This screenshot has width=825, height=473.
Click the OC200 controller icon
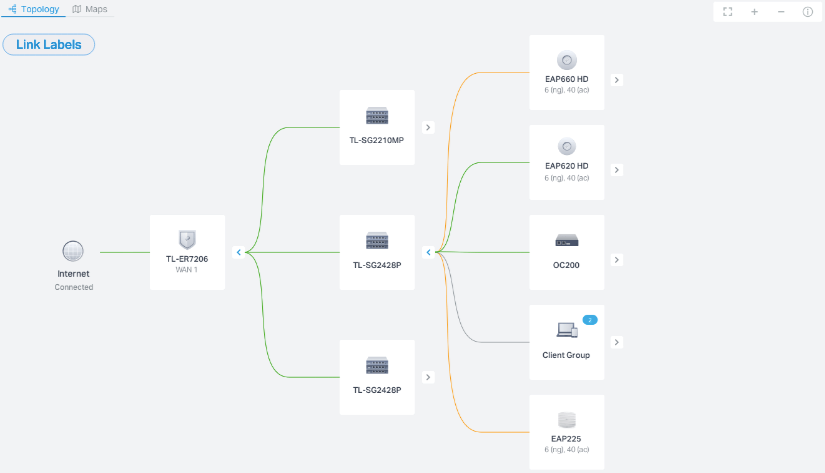pyautogui.click(x=567, y=240)
